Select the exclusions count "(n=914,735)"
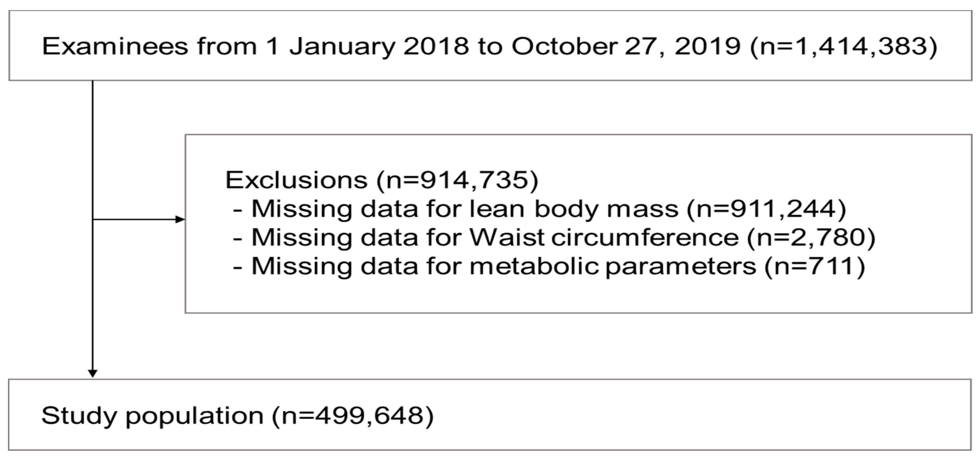Image resolution: width=980 pixels, height=460 pixels. tap(457, 180)
